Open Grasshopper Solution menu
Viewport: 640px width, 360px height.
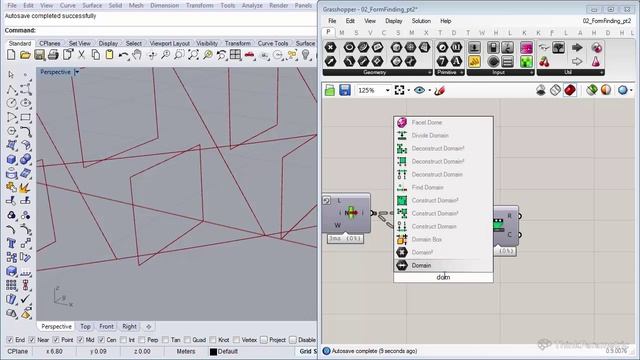421,21
